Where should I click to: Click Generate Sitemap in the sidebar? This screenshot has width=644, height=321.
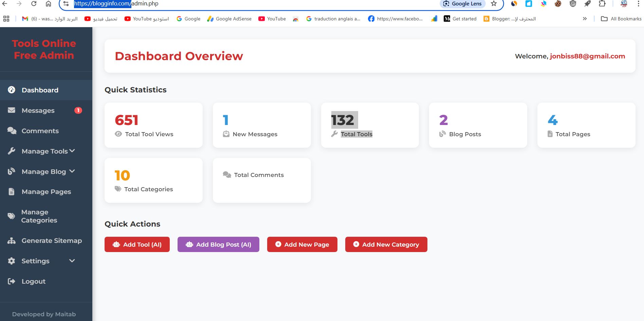click(x=46, y=240)
